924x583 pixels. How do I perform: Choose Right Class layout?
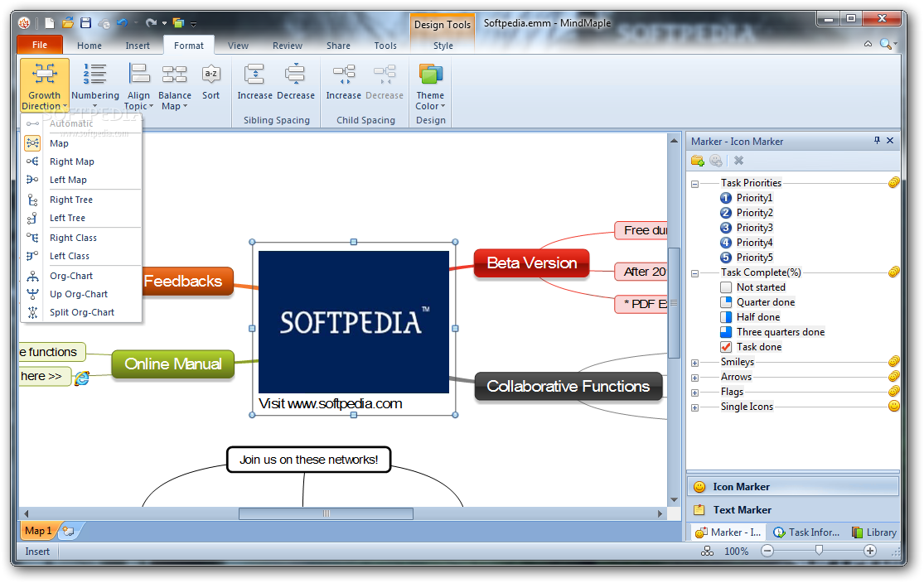[81, 238]
